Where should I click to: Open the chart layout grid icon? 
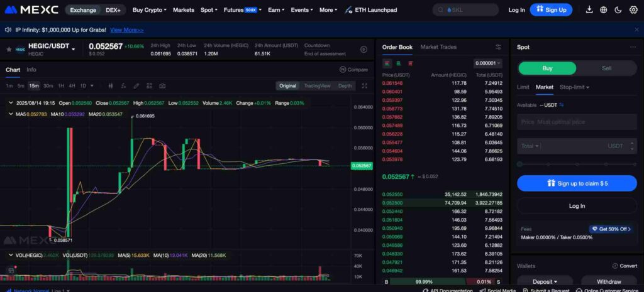[149, 85]
